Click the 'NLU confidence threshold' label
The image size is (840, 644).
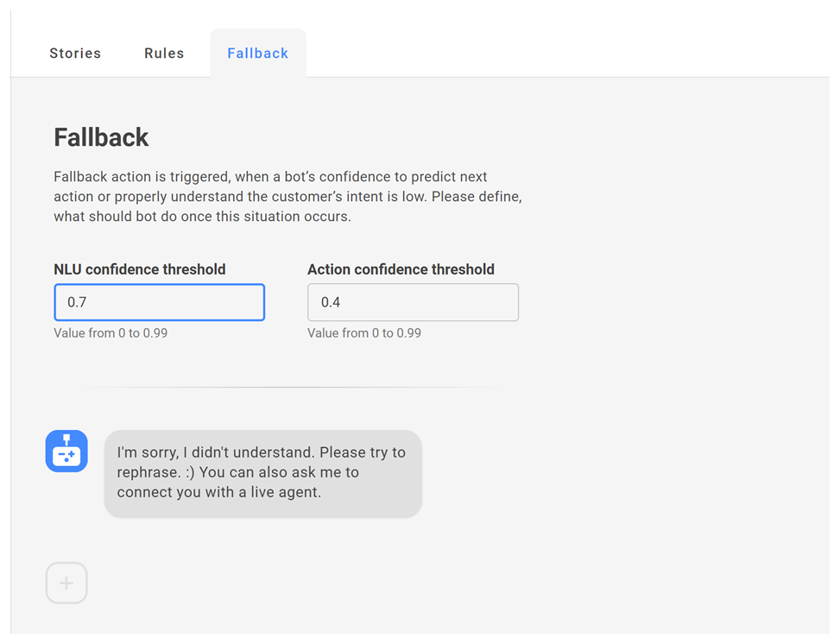tap(139, 269)
